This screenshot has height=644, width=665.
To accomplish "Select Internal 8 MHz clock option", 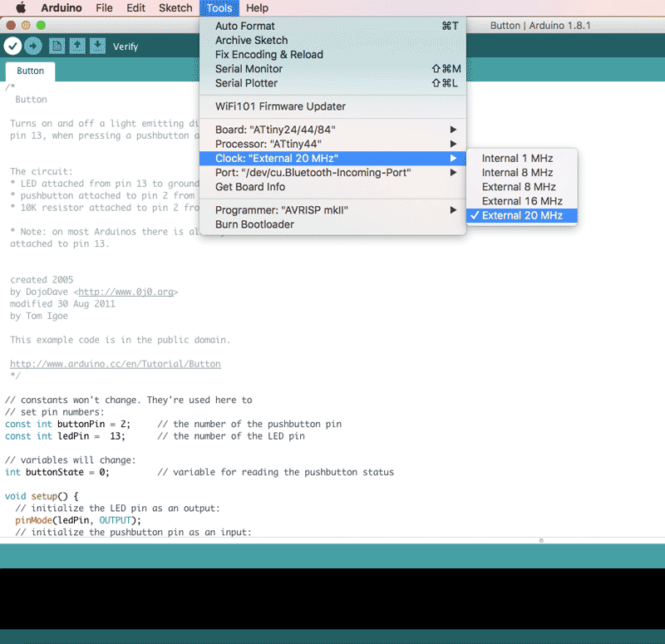I will 522,173.
